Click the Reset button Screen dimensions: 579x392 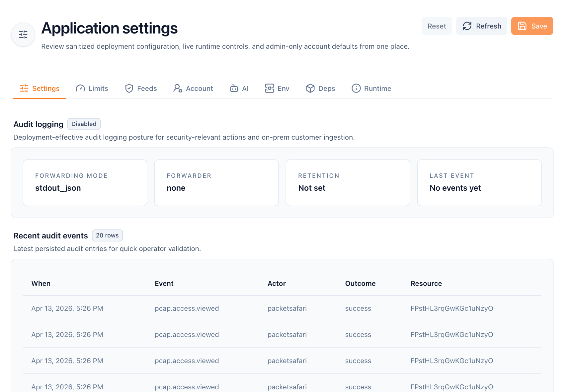tap(437, 26)
